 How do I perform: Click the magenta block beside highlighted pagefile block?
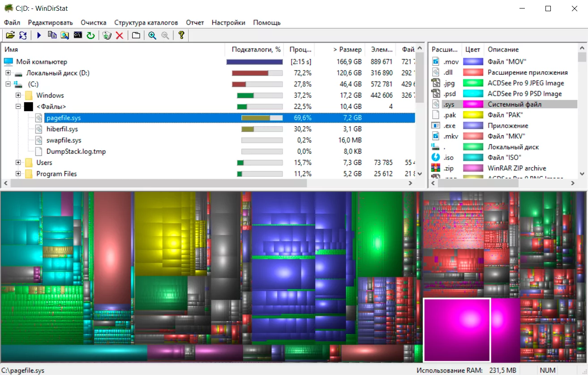click(506, 330)
